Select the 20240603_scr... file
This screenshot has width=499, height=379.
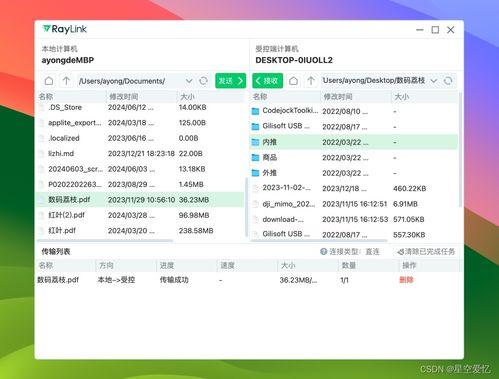tap(140, 169)
